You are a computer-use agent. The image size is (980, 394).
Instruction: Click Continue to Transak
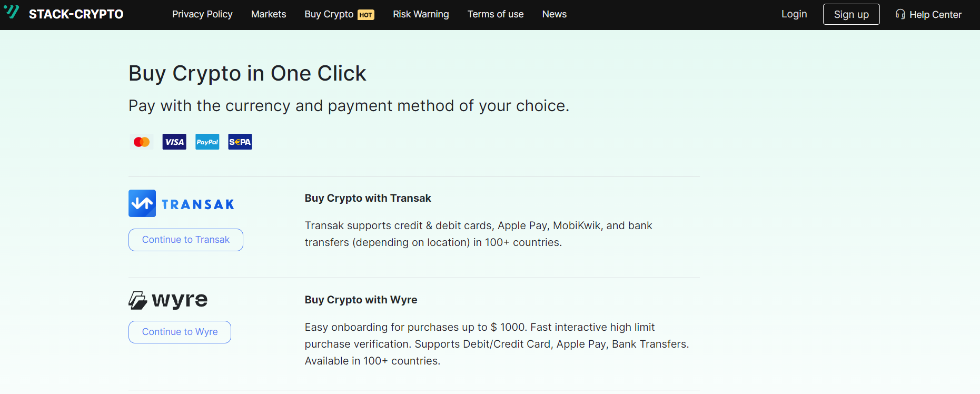(x=185, y=240)
